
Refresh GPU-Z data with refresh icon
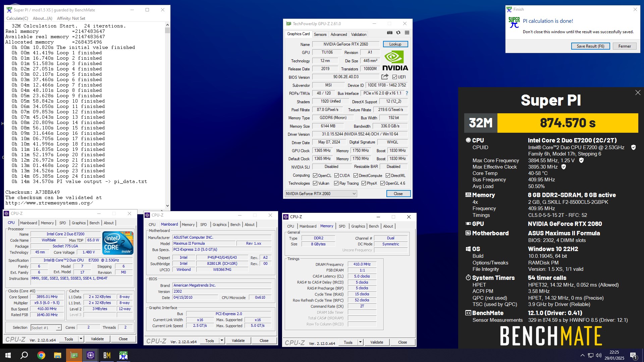click(x=398, y=33)
